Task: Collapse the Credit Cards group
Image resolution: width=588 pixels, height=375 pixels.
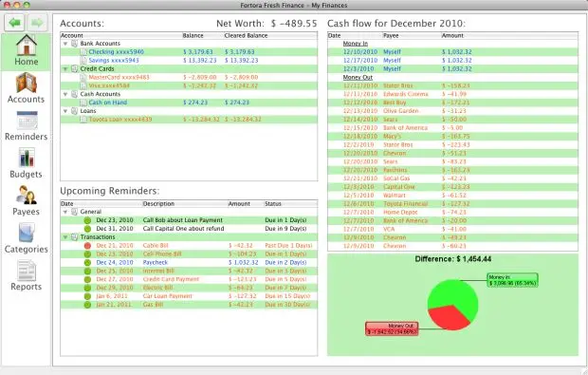Action: tap(65, 69)
